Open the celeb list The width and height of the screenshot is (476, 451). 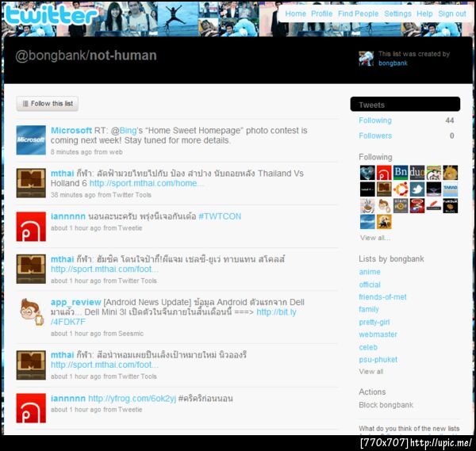click(368, 347)
